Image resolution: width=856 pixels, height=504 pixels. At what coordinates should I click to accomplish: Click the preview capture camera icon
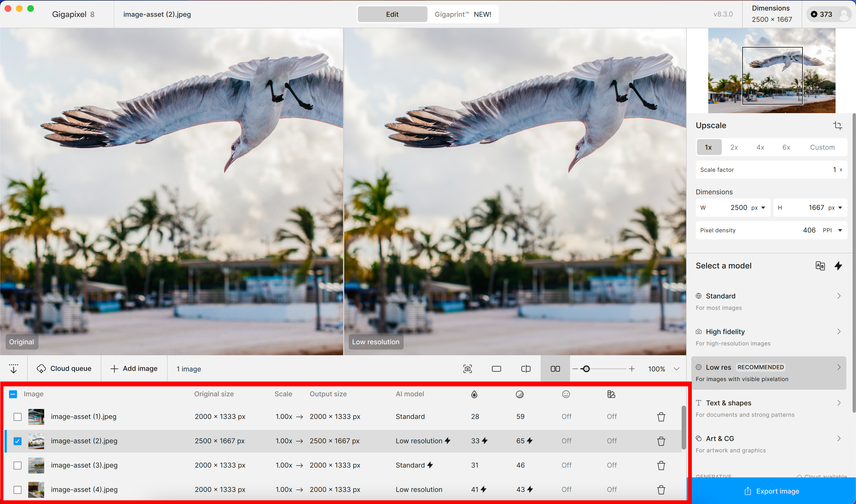[467, 369]
